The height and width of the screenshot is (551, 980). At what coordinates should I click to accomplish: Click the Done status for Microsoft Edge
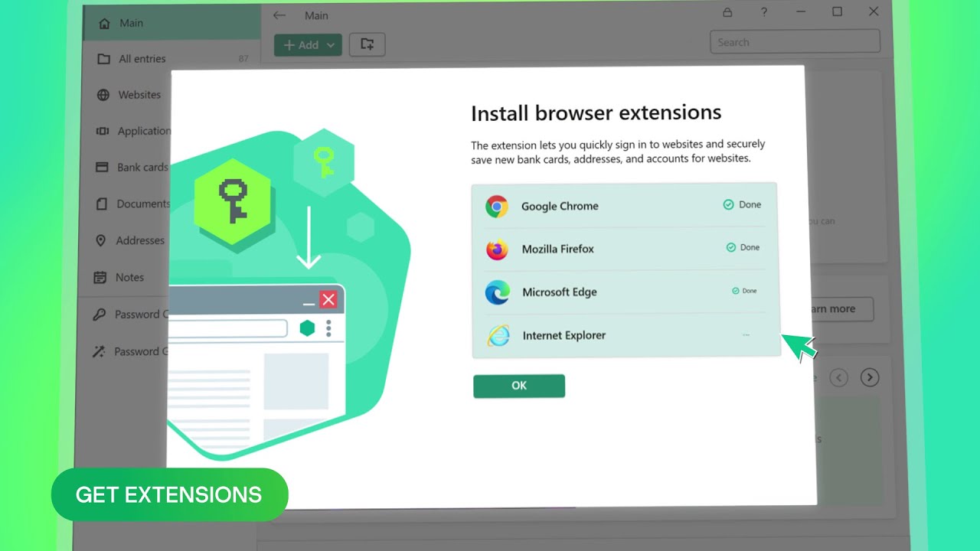coord(744,291)
